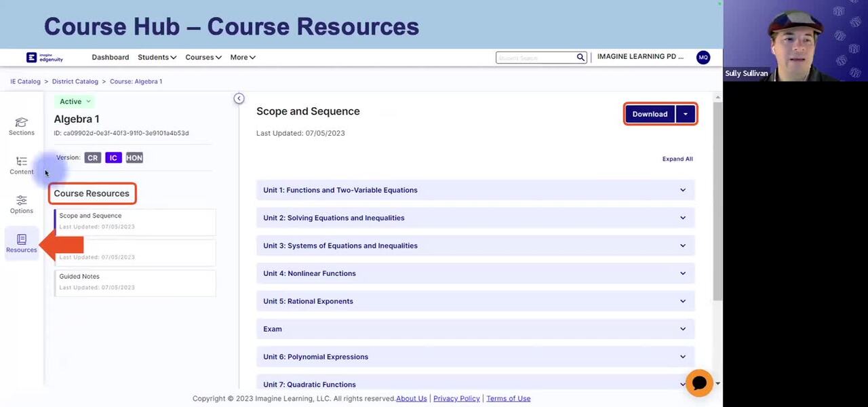Open the MQ user avatar menu
This screenshot has width=868, height=407.
[703, 58]
